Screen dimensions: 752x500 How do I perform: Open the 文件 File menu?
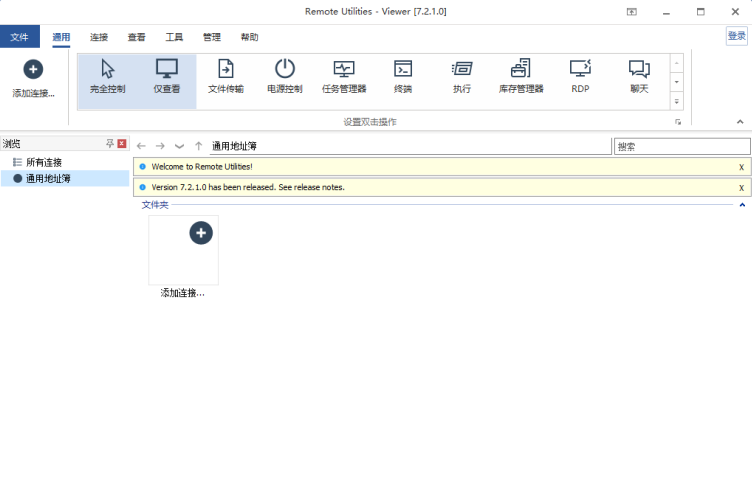pos(20,37)
